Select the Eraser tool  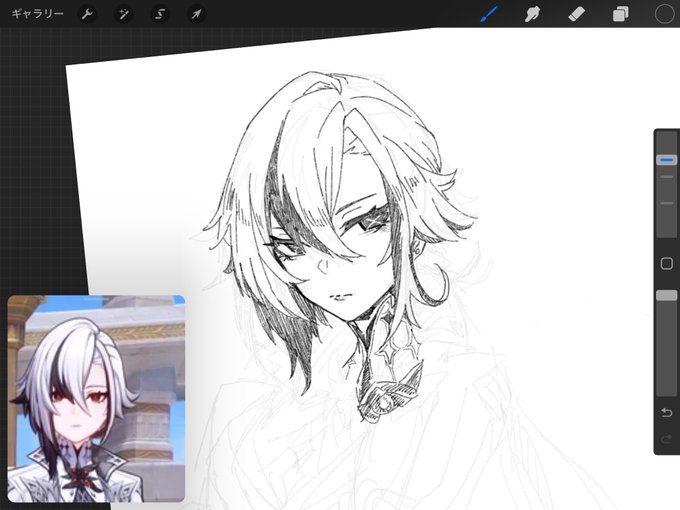pyautogui.click(x=576, y=14)
